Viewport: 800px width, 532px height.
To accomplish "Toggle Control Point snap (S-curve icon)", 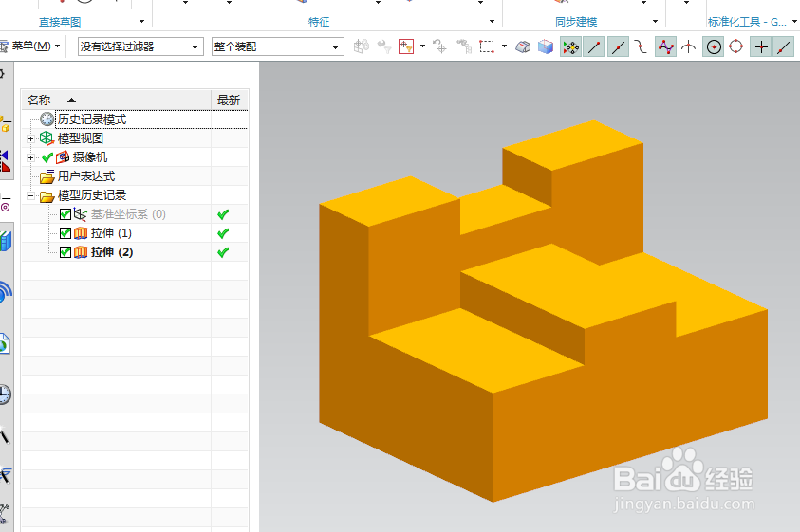I will pyautogui.click(x=641, y=46).
